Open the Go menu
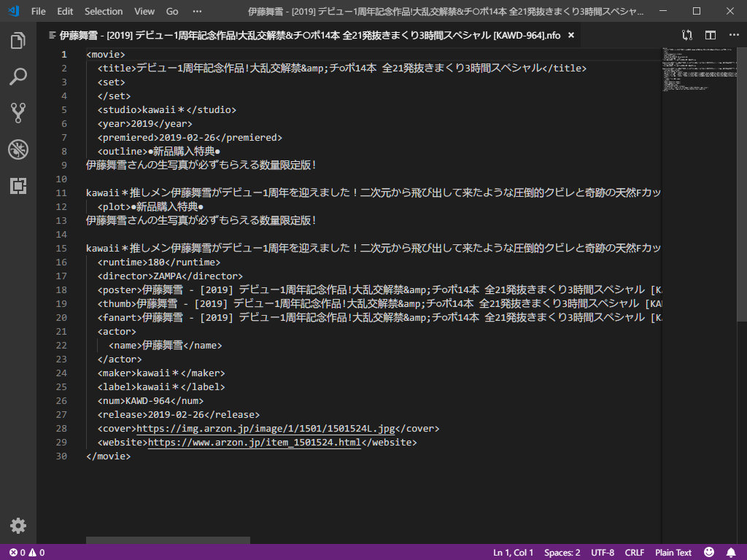 172,12
